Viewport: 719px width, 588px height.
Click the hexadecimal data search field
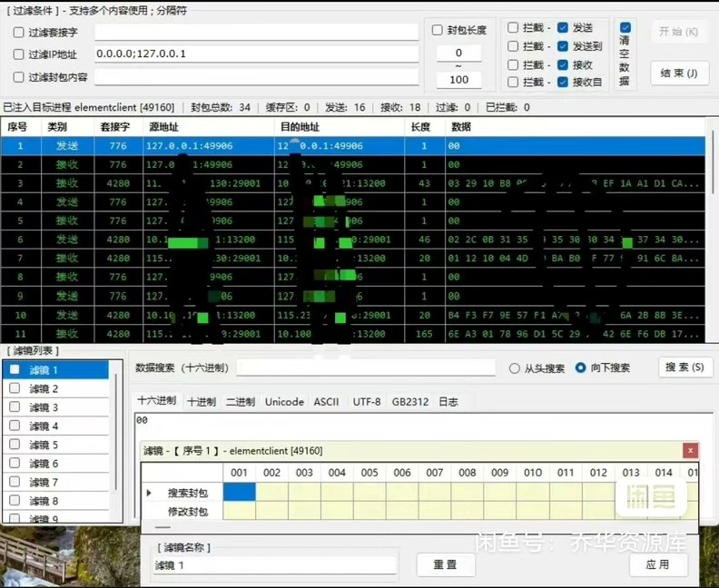(x=366, y=367)
